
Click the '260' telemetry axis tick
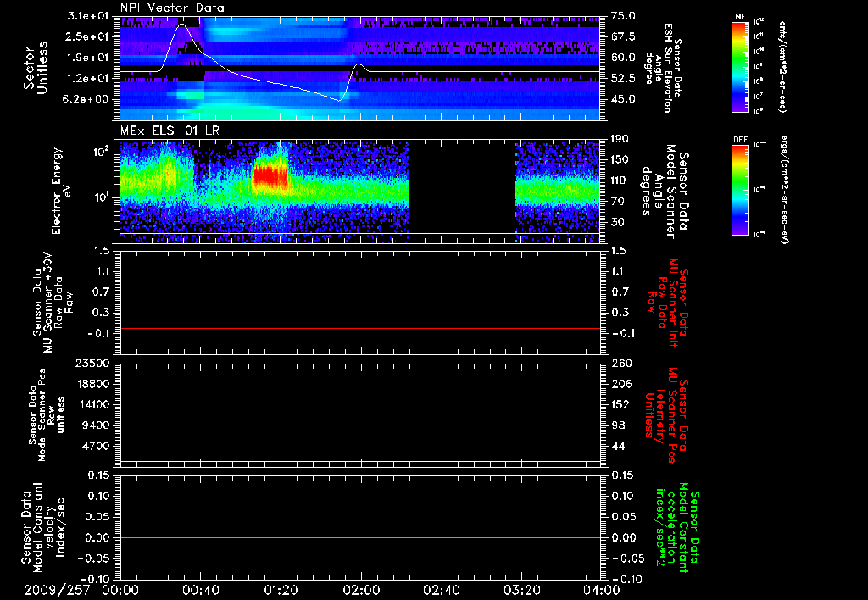tap(620, 363)
